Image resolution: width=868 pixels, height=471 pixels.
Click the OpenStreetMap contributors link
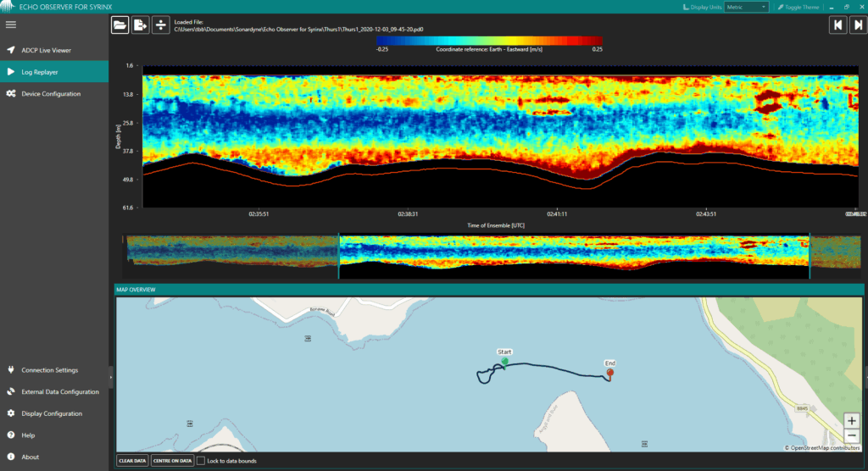point(826,448)
